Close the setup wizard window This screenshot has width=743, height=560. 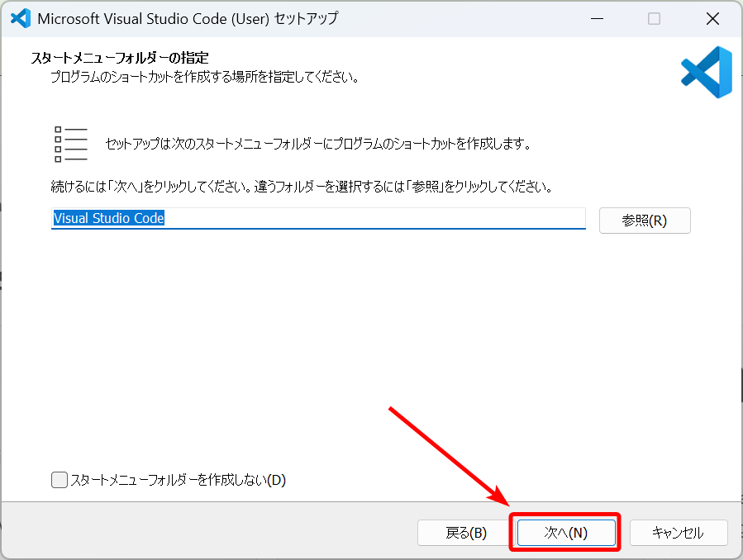[712, 18]
